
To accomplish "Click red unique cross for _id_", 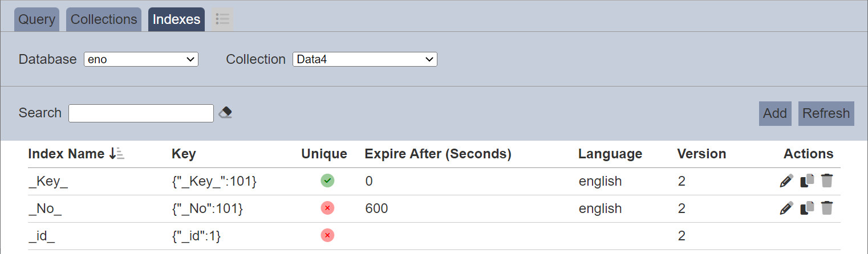I will pos(327,235).
